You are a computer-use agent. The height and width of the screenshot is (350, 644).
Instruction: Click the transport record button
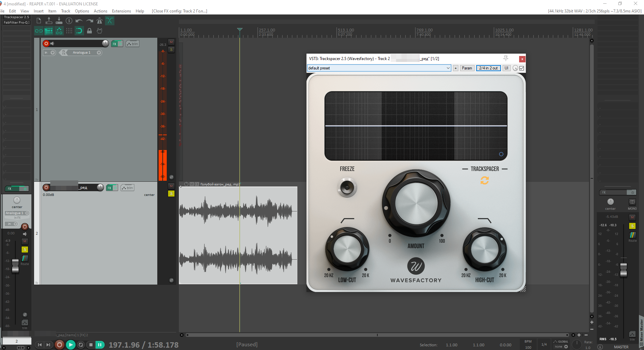tap(59, 345)
